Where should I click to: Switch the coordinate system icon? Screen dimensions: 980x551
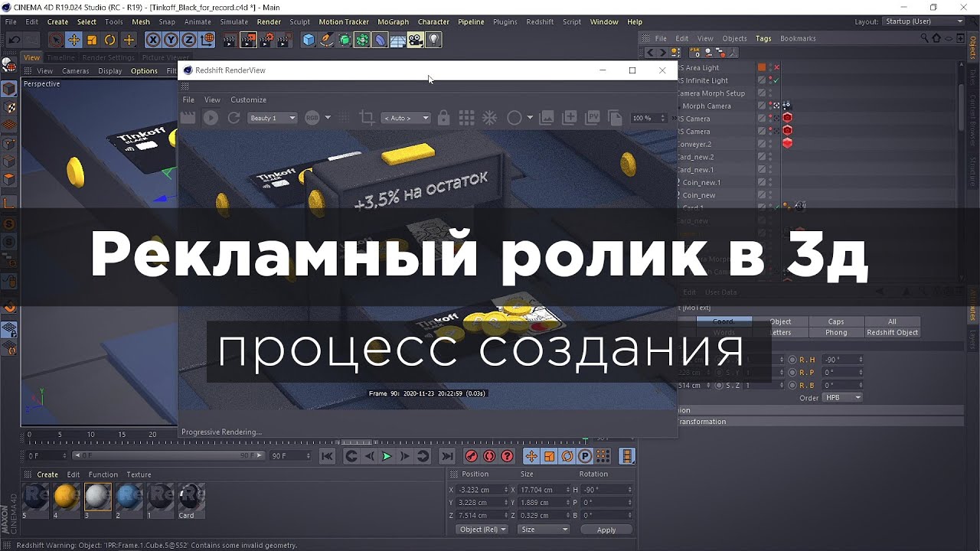click(207, 40)
